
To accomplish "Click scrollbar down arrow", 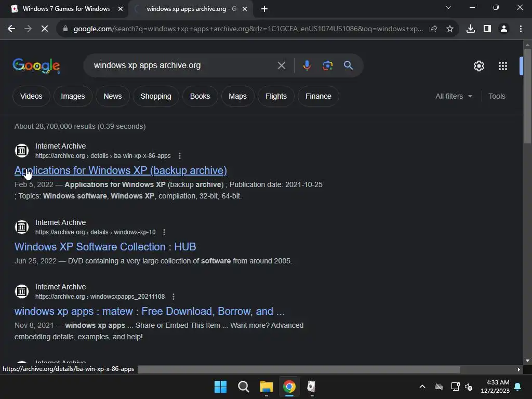I will pos(528,361).
